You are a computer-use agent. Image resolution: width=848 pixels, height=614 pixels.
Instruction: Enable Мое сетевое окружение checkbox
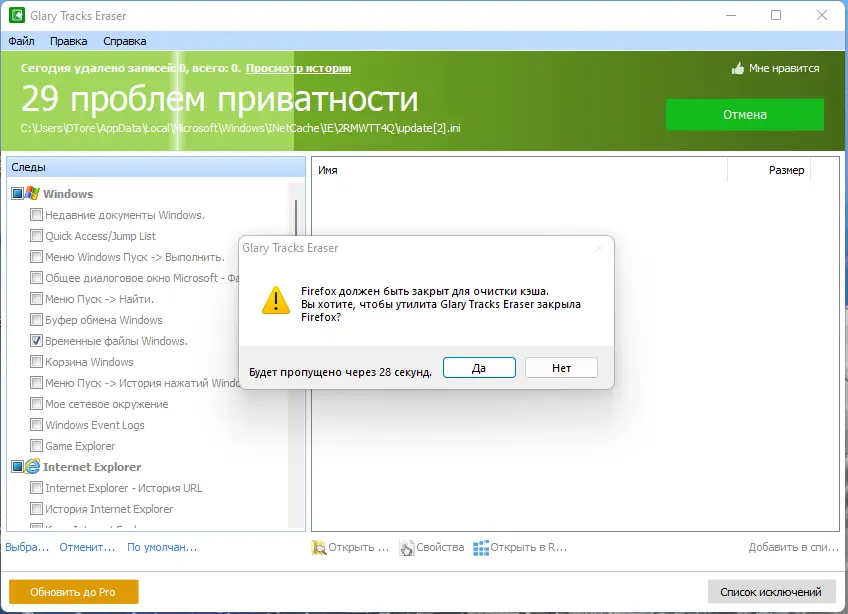click(36, 404)
